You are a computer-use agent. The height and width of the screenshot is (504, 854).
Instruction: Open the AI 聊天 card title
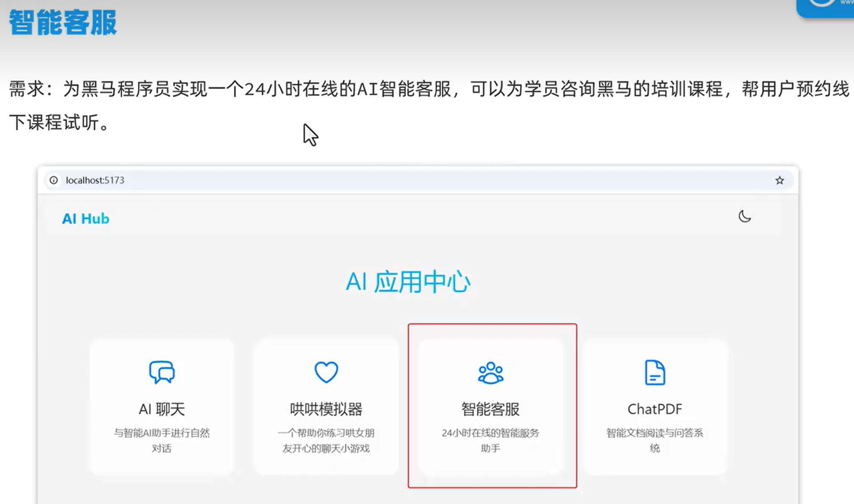pyautogui.click(x=162, y=409)
